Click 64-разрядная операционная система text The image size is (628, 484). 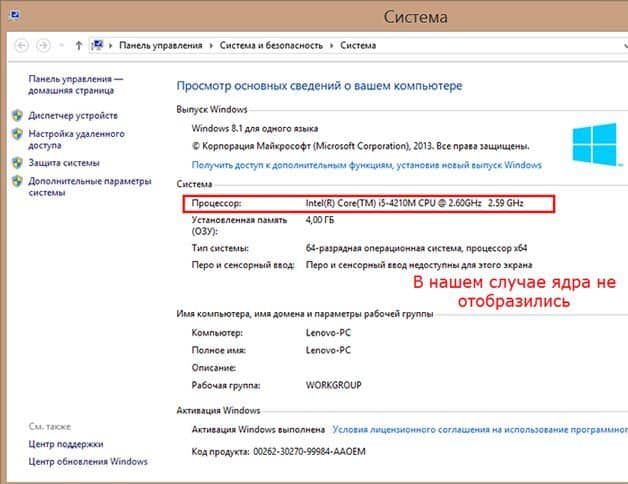[416, 248]
